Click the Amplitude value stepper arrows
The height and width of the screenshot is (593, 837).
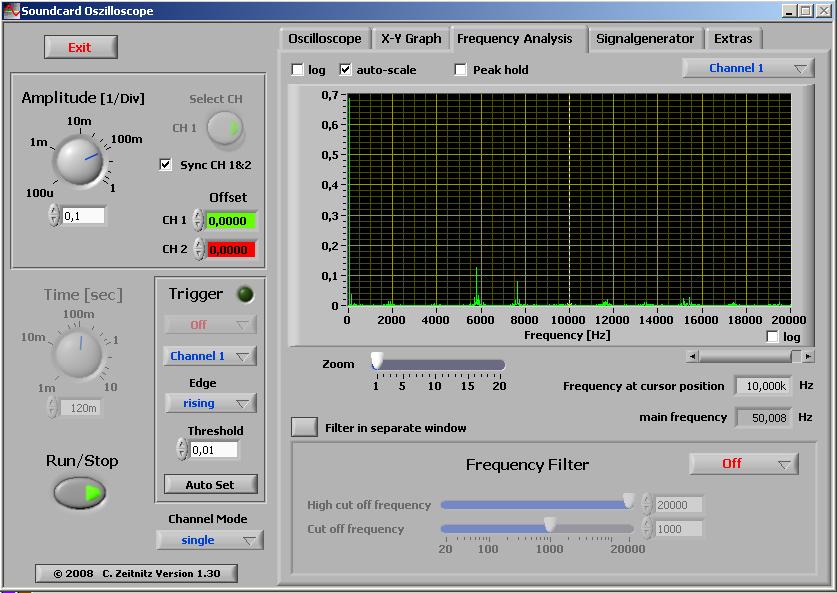tap(54, 215)
